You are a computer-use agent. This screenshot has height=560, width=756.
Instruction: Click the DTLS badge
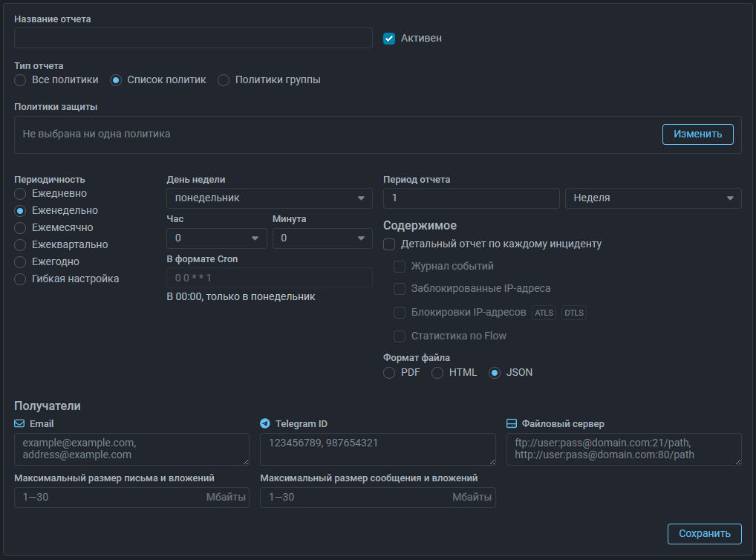click(x=573, y=313)
